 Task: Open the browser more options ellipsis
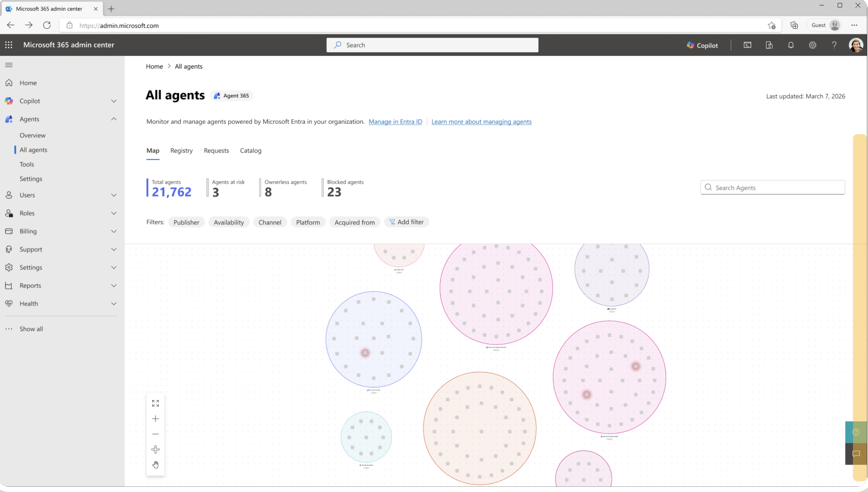point(854,25)
